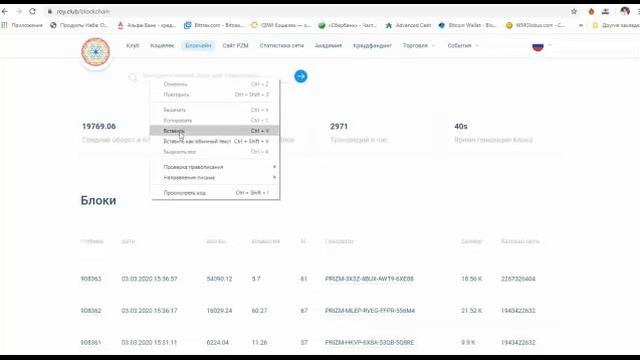This screenshot has height=360, width=640.
Task: Select Вырезать in the context menu
Action: (215, 110)
